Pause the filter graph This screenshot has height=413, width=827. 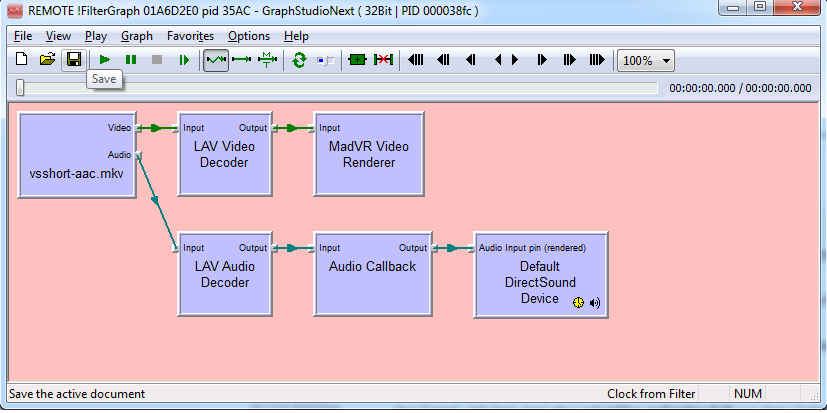click(131, 60)
